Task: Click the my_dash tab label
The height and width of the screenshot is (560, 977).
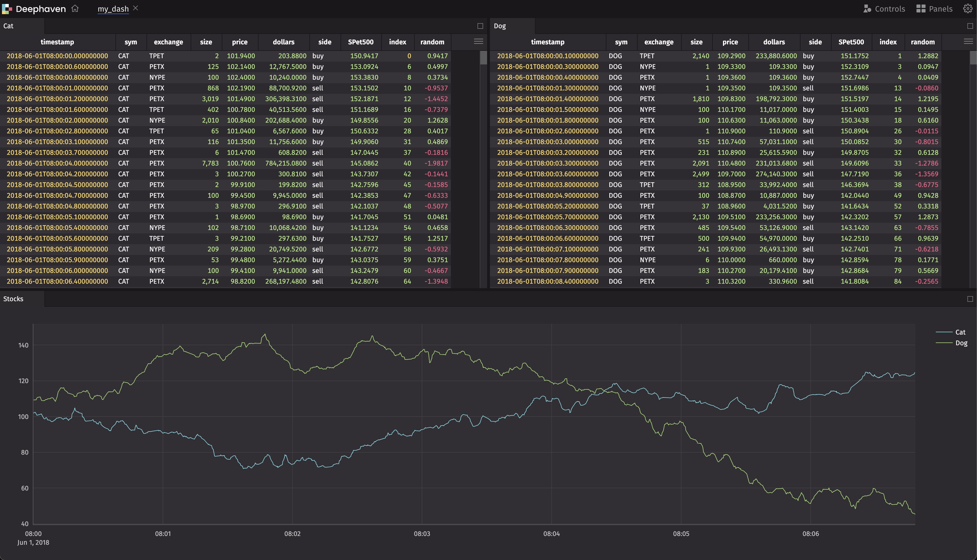Action: point(113,8)
